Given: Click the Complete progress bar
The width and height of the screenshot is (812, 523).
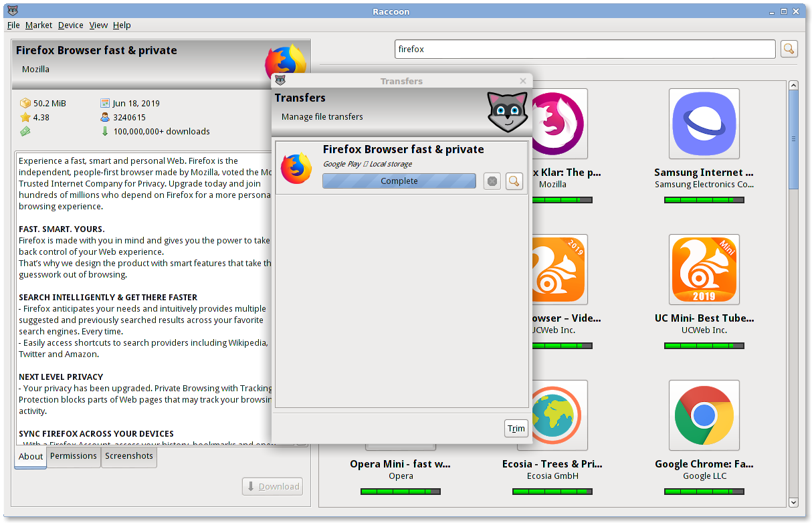Looking at the screenshot, I should [x=399, y=181].
